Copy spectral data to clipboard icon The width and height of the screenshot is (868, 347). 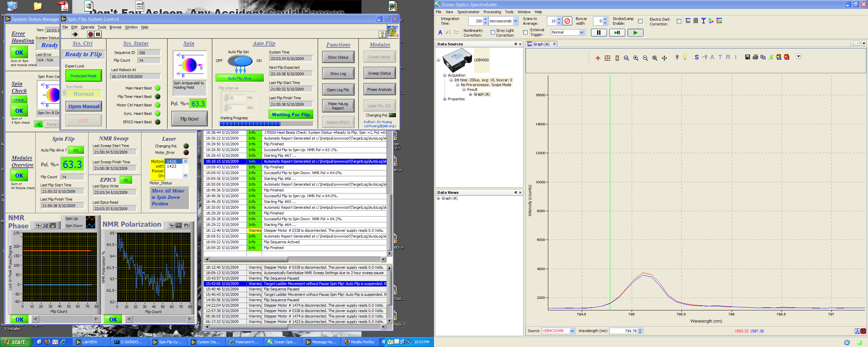(763, 57)
